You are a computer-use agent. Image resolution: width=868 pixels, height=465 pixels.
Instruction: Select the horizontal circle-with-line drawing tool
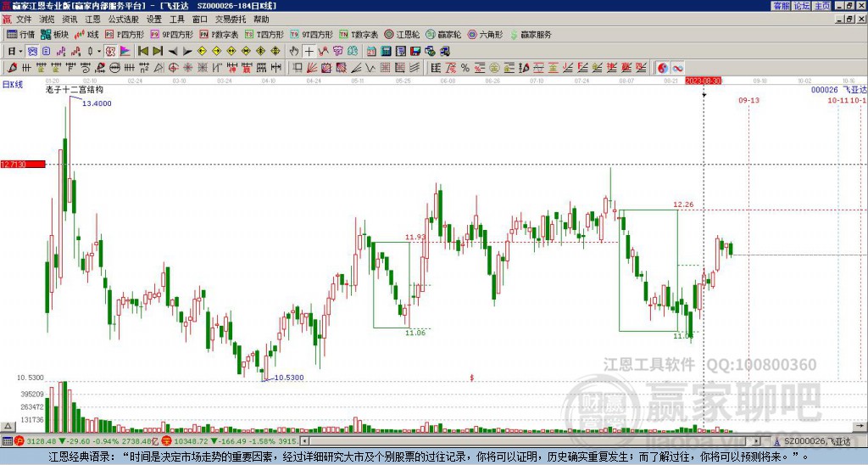[x=114, y=68]
